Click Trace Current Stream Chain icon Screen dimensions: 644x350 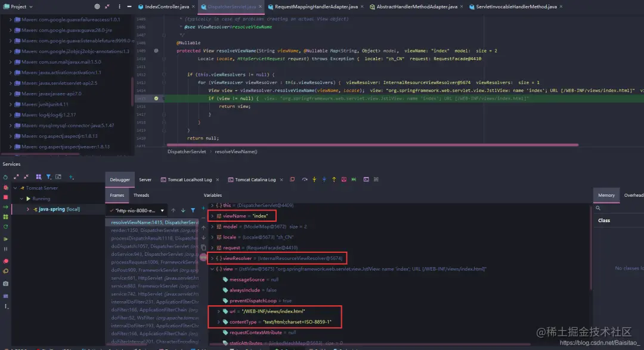(x=376, y=179)
